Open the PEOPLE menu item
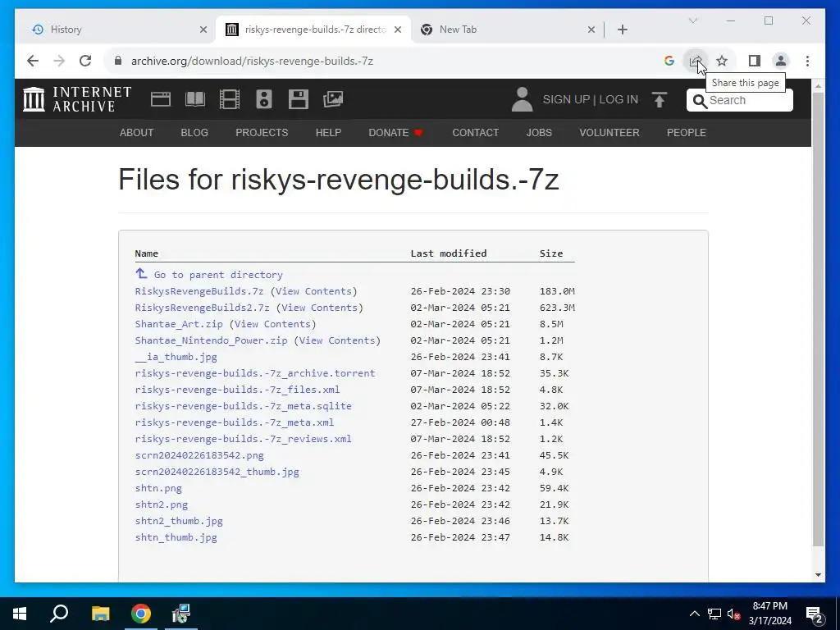This screenshot has height=630, width=840. click(x=687, y=132)
